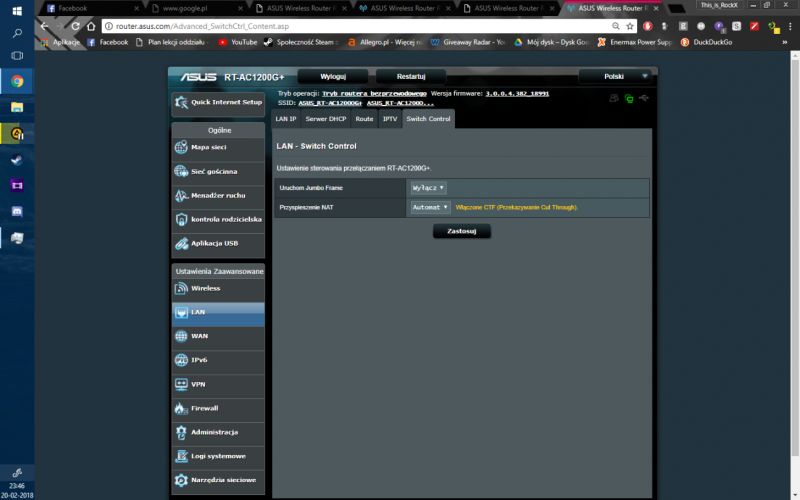Open Discord from taskbar
This screenshot has width=800, height=500.
[17, 212]
